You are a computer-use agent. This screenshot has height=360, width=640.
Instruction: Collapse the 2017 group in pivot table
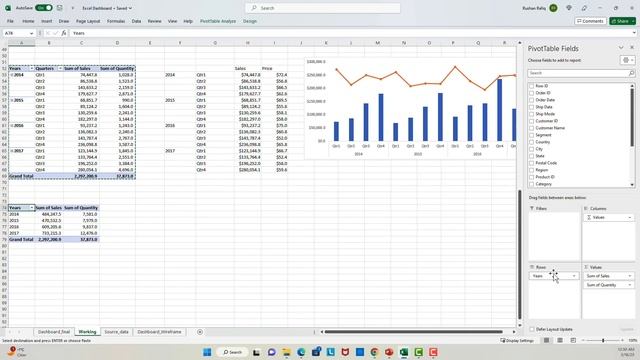point(12,151)
